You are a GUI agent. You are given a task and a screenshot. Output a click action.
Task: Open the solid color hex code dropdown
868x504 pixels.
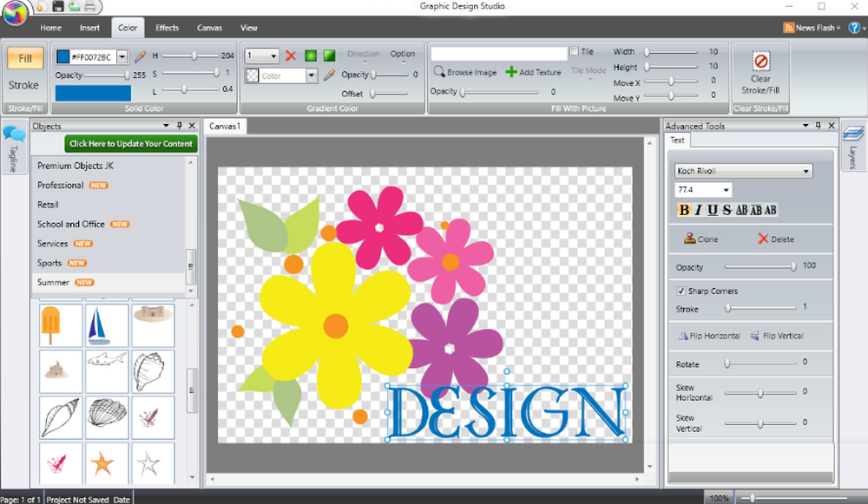(x=122, y=56)
